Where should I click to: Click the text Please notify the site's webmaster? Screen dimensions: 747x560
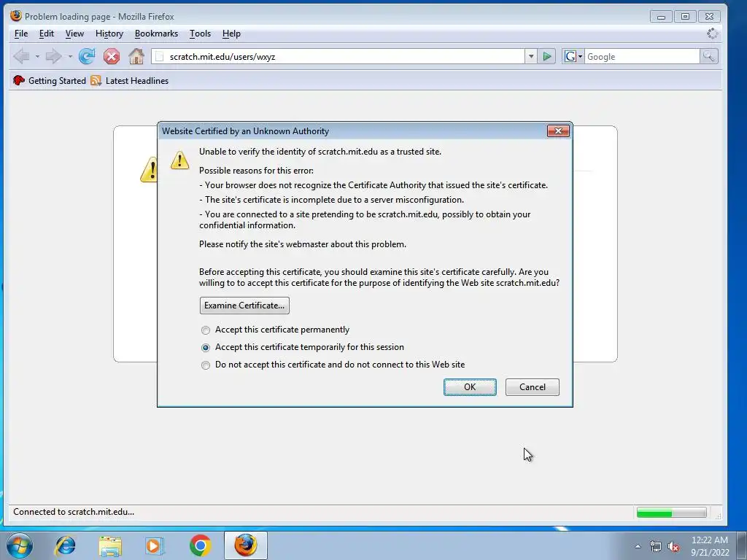click(x=303, y=244)
